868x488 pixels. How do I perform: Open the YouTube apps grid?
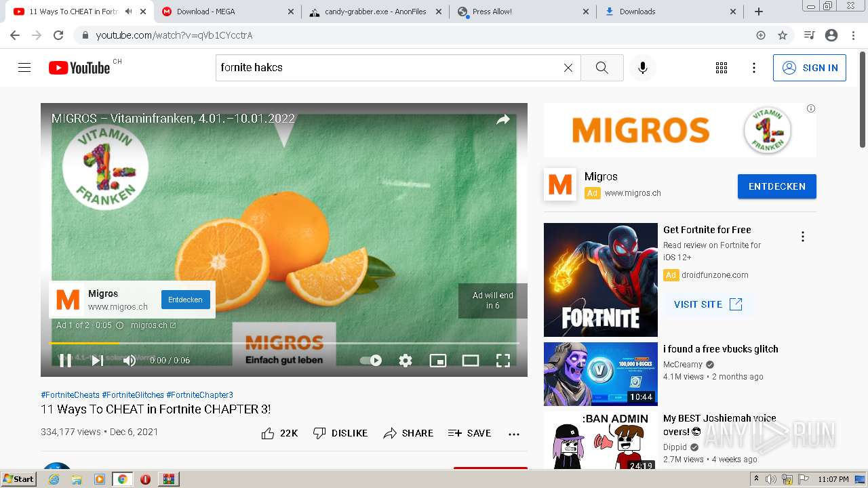click(x=722, y=68)
